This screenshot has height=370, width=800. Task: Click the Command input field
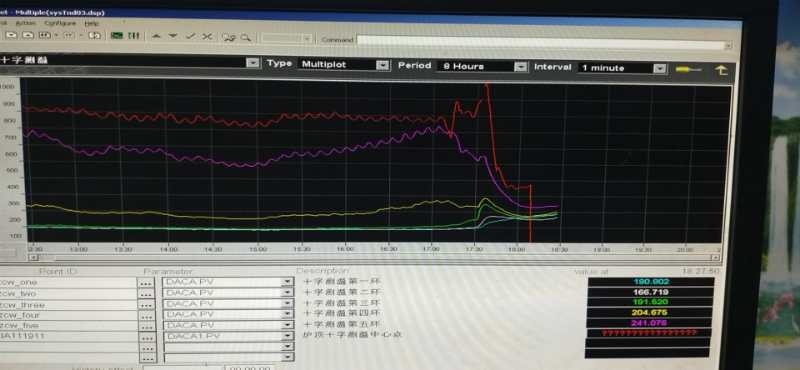[544, 42]
